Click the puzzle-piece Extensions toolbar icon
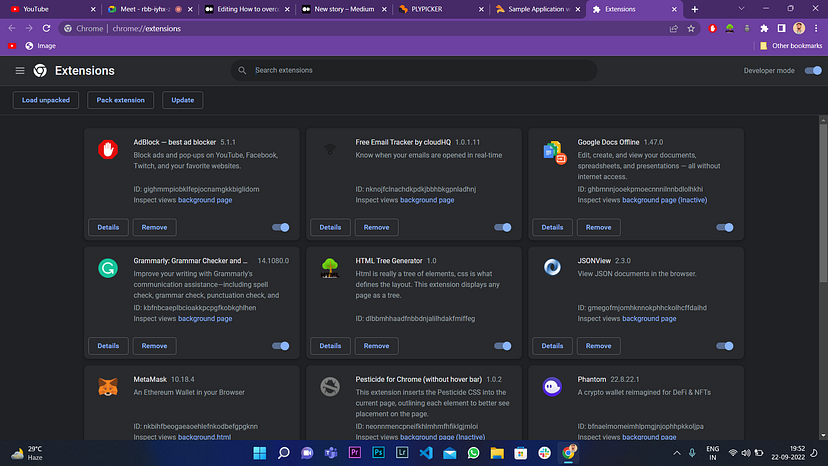Viewport: 828px width, 466px height. click(764, 29)
